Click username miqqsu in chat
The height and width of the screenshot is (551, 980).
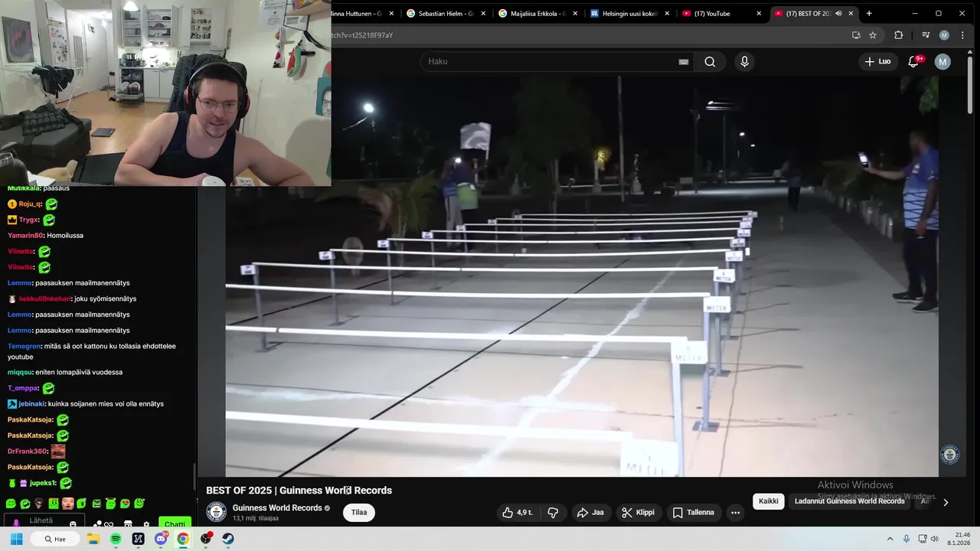pos(20,372)
